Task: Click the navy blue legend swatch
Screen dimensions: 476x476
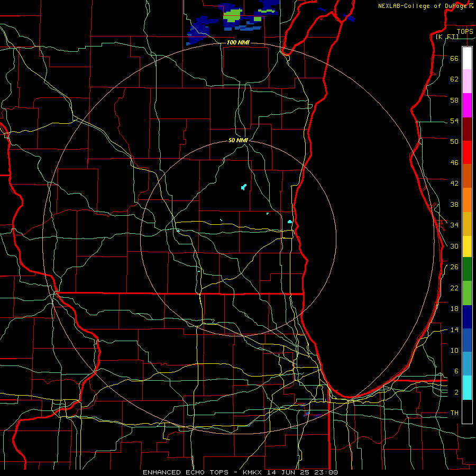Action: click(x=467, y=317)
